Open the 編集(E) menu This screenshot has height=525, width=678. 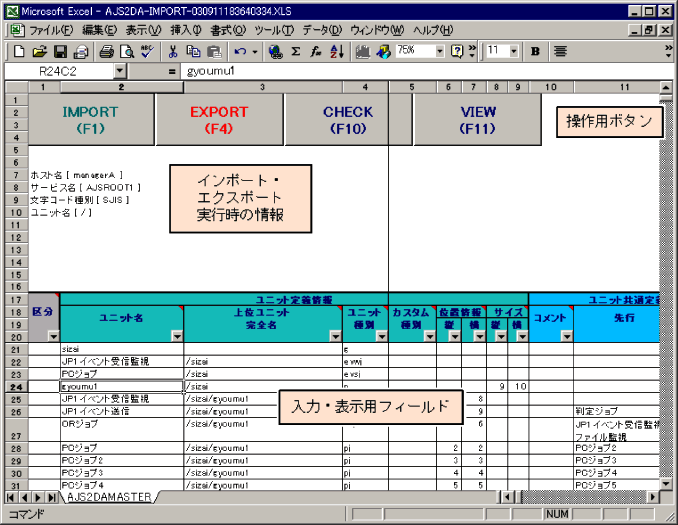click(x=99, y=30)
